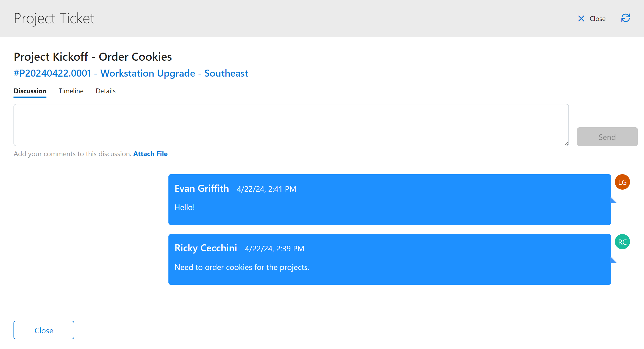The width and height of the screenshot is (644, 349).
Task: Open the Details tab
Action: [106, 91]
